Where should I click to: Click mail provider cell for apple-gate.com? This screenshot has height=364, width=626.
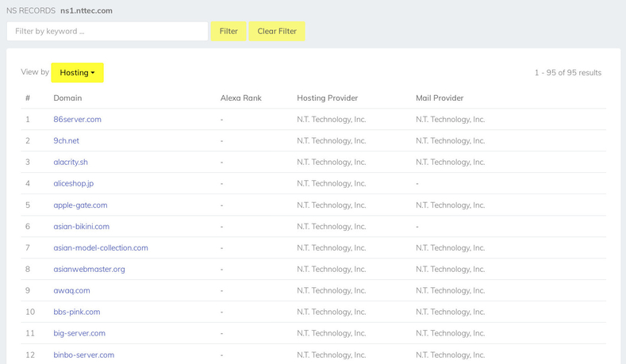tap(451, 205)
